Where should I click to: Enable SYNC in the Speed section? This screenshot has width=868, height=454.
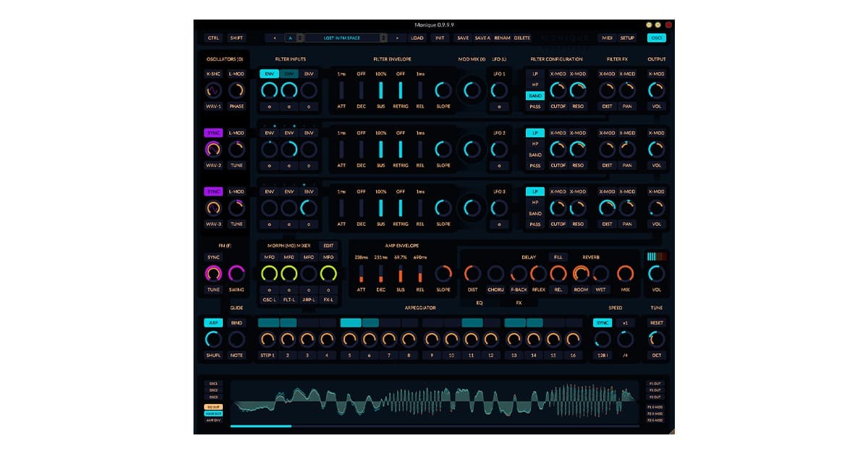602,322
